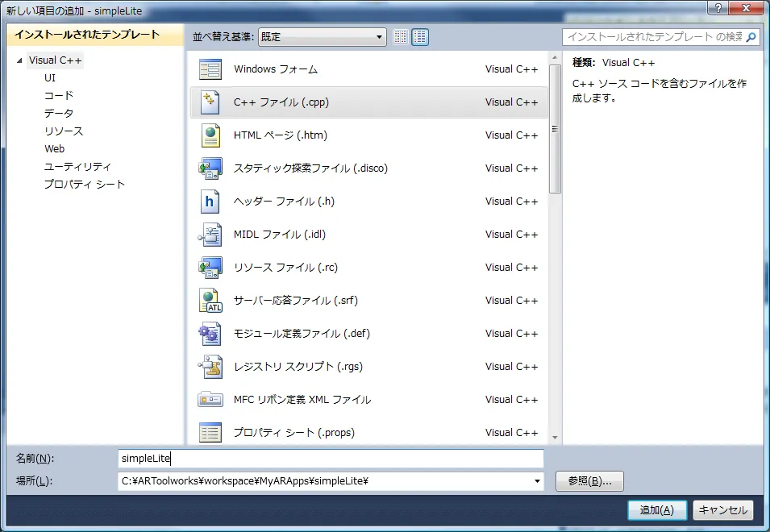Select the Web category

click(55, 148)
